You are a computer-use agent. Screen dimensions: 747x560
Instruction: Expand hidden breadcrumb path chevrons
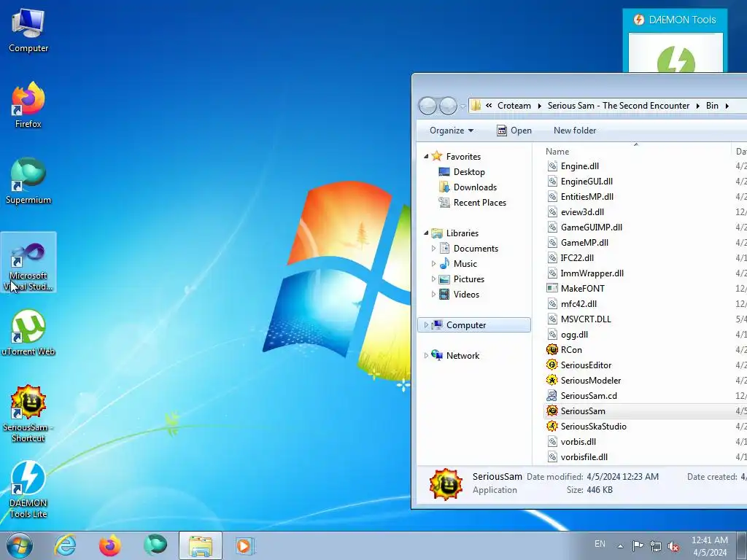pos(489,106)
